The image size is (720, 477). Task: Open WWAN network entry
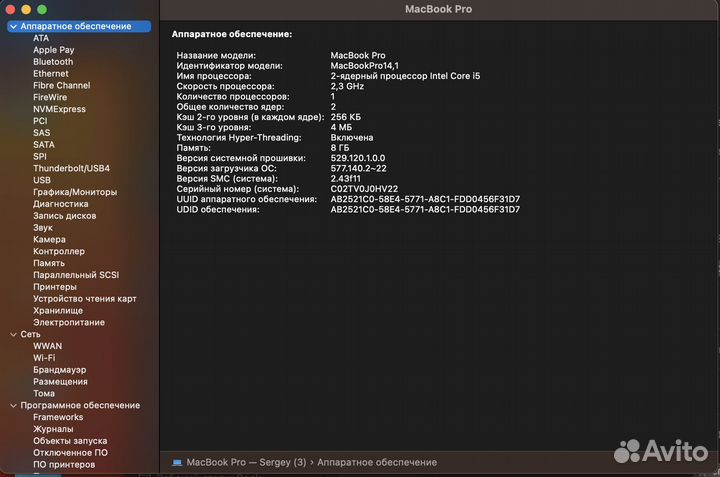[x=47, y=347]
